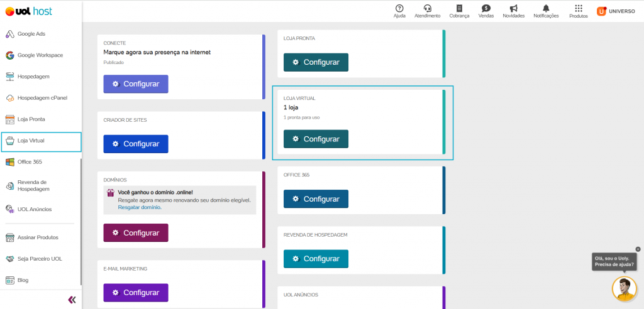Image resolution: width=644 pixels, height=309 pixels.
Task: Collapse the sidebar with double chevron
Action: tap(72, 300)
